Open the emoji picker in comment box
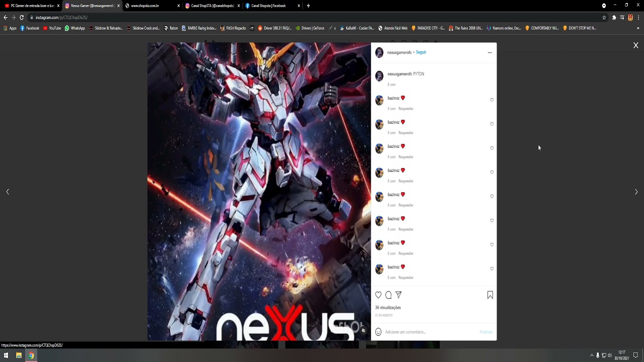 pyautogui.click(x=378, y=332)
